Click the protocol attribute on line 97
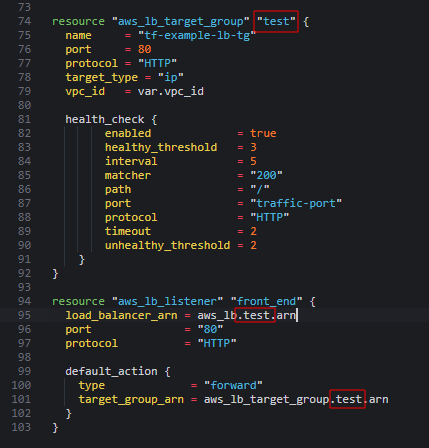Viewport: 429px width, 448px height. click(x=92, y=343)
